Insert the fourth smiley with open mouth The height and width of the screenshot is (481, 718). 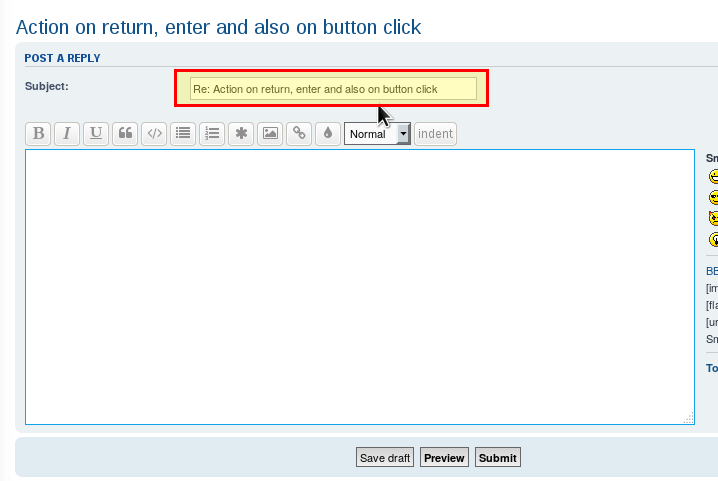click(713, 239)
